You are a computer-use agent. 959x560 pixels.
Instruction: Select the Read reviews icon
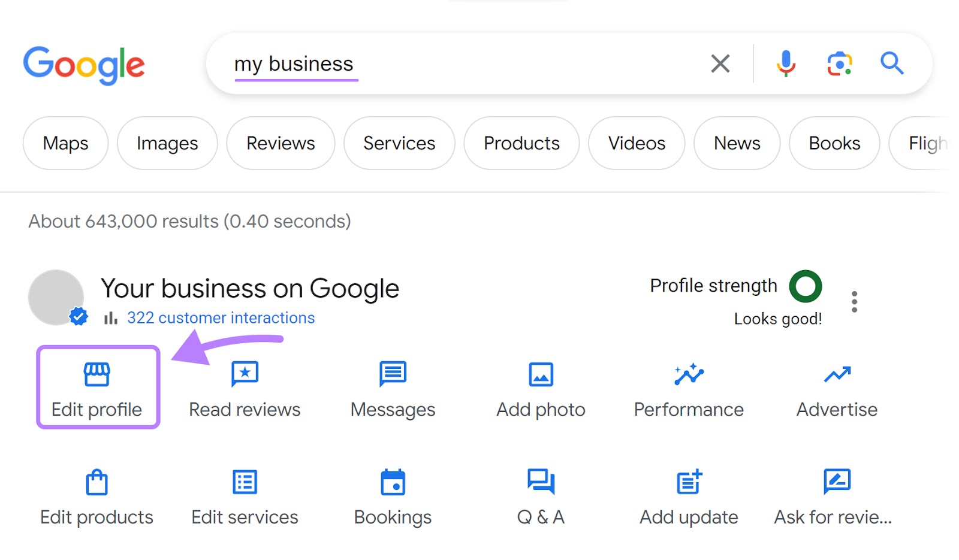click(244, 387)
